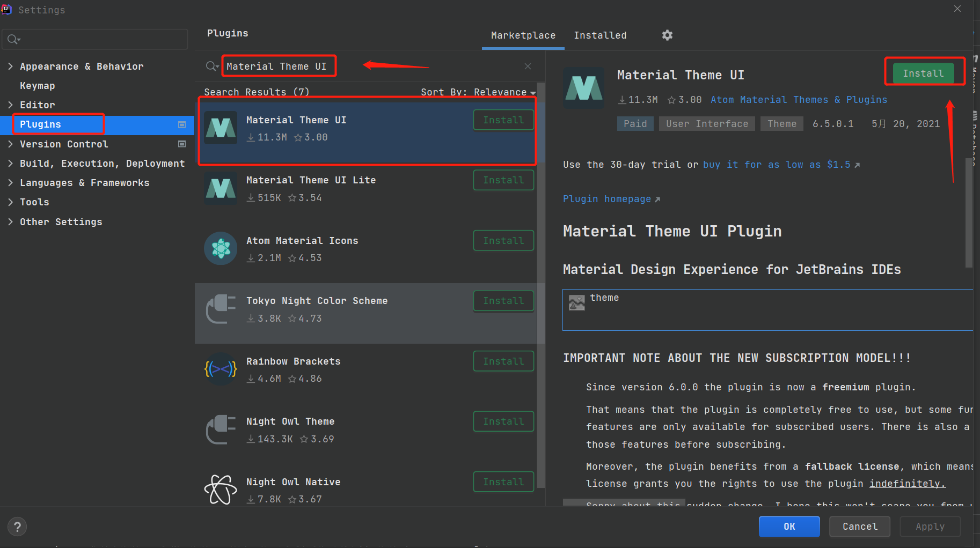The width and height of the screenshot is (980, 548).
Task: Click the Version Control project-level indicator icon
Action: [182, 144]
